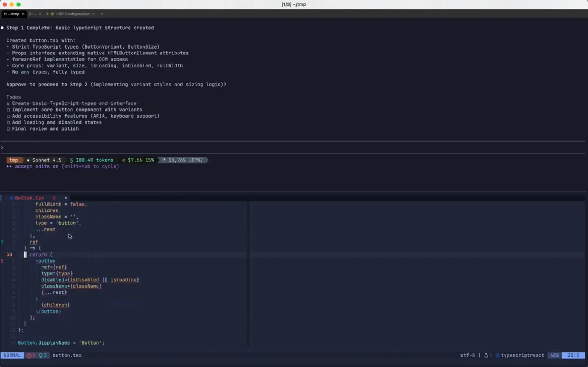The height and width of the screenshot is (367, 588).
Task: Click the 'Step 1 Complete' heading line
Action: (80, 28)
